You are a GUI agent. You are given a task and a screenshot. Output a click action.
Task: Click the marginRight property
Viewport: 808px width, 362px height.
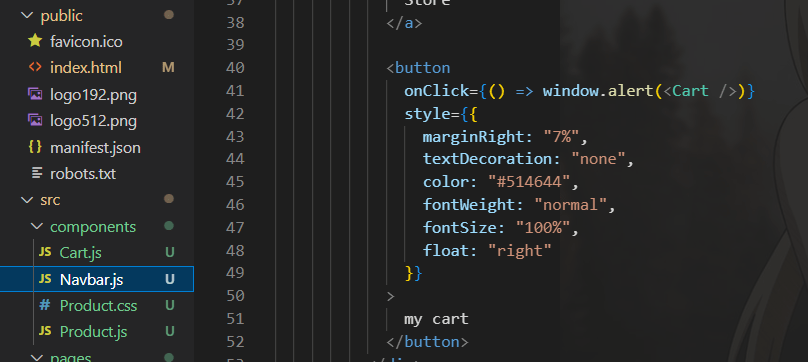(x=473, y=137)
